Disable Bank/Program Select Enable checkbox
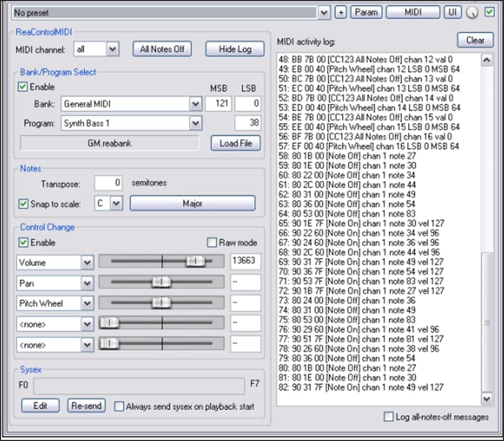 [23, 87]
